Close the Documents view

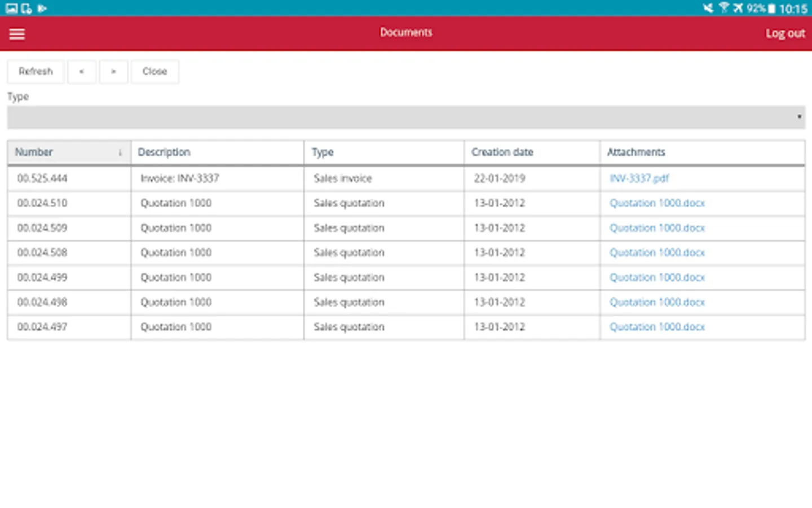155,72
